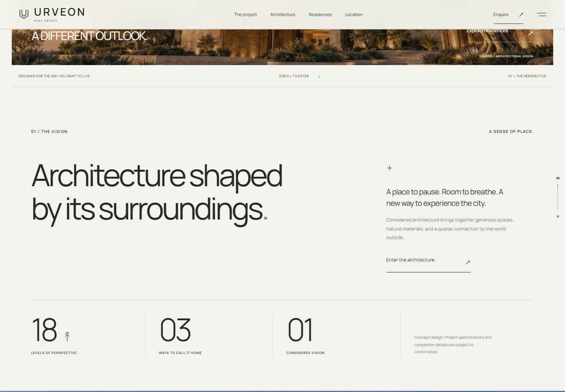Click the arrow beside Enter the architecture

[x=468, y=262]
